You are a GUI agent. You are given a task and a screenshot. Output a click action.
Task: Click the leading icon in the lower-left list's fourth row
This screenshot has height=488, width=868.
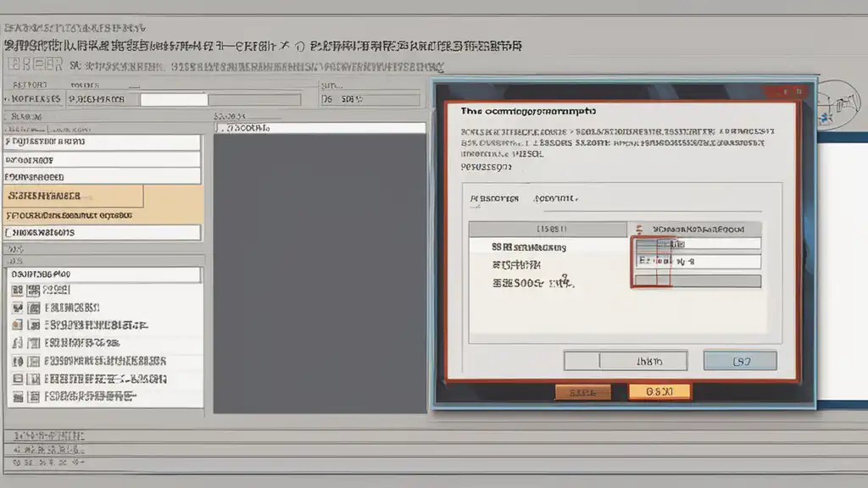[x=18, y=343]
